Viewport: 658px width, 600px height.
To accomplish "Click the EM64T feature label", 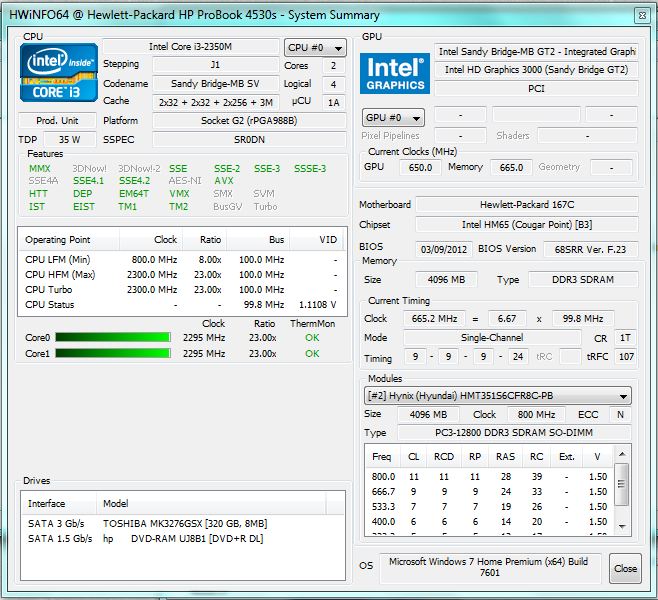I will coord(133,194).
